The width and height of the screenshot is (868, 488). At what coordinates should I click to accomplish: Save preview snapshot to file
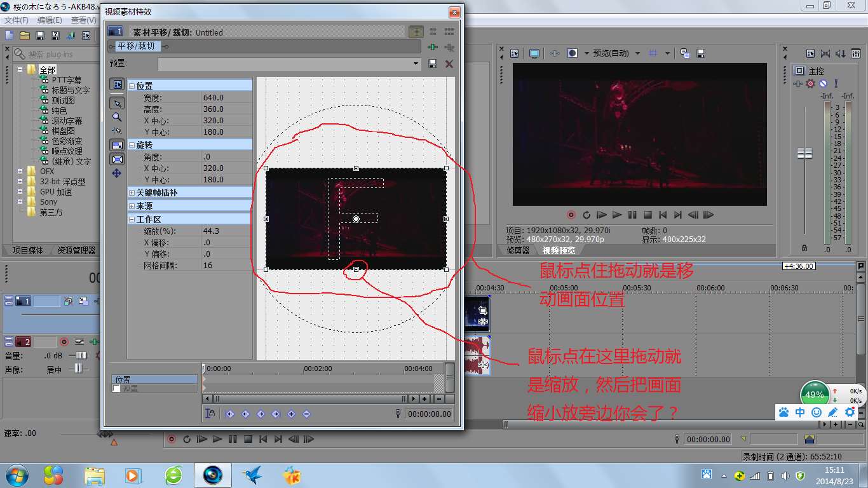click(x=701, y=53)
